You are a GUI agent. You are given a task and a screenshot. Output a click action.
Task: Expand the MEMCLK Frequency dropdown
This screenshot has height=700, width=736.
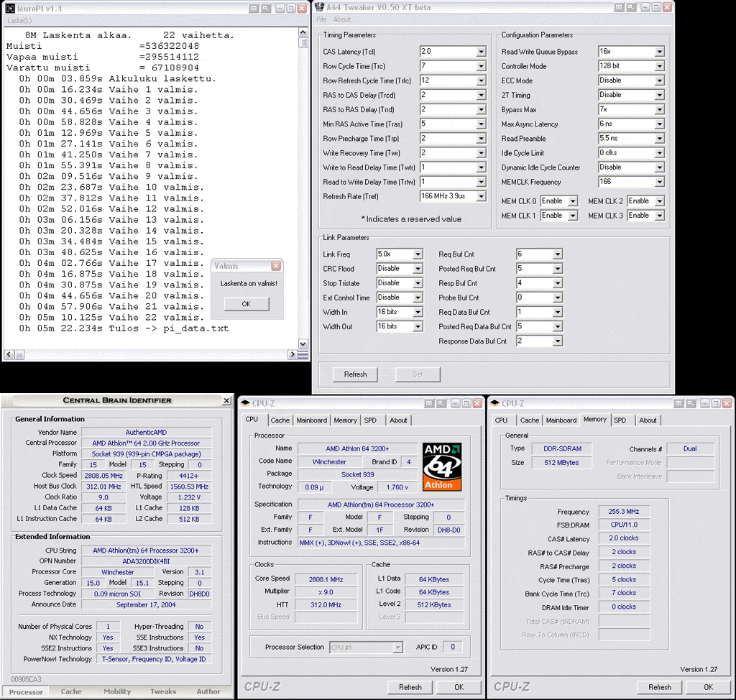(x=659, y=182)
